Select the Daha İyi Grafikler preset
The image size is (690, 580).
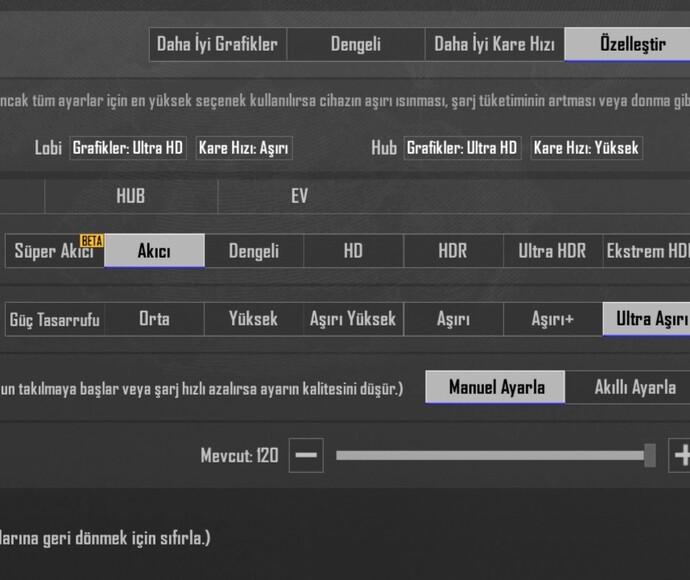(218, 44)
